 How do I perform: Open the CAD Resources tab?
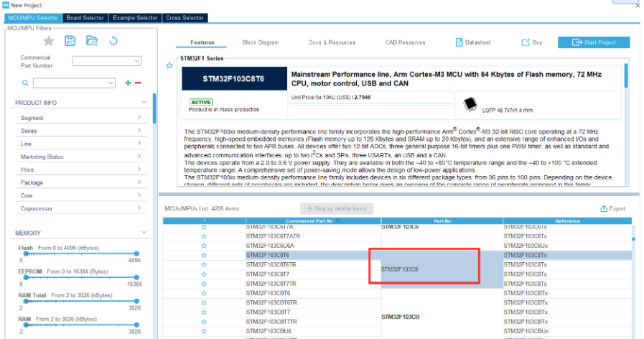tap(405, 42)
